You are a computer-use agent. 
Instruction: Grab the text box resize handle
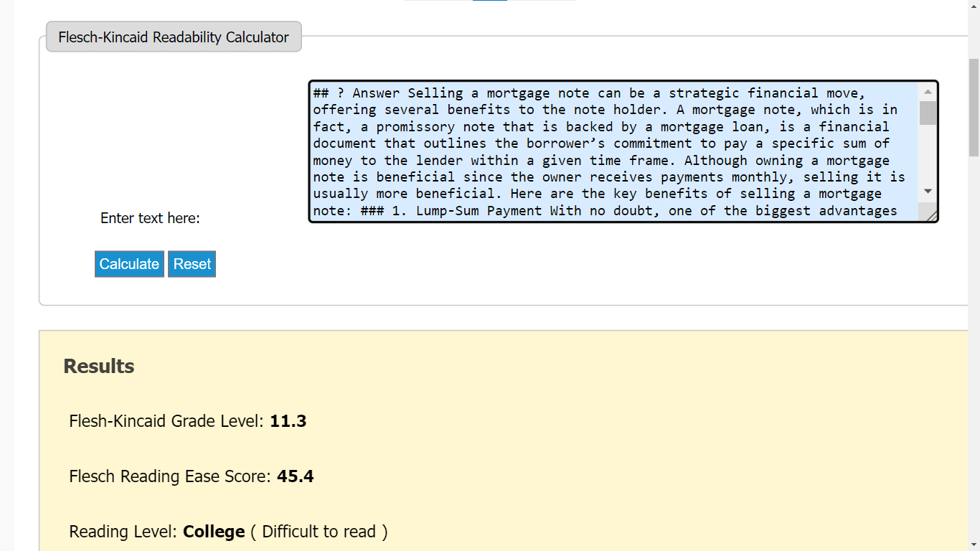tap(931, 215)
